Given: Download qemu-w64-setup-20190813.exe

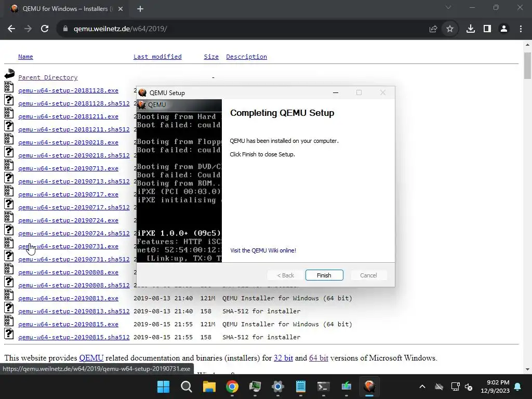Looking at the screenshot, I should point(68,298).
